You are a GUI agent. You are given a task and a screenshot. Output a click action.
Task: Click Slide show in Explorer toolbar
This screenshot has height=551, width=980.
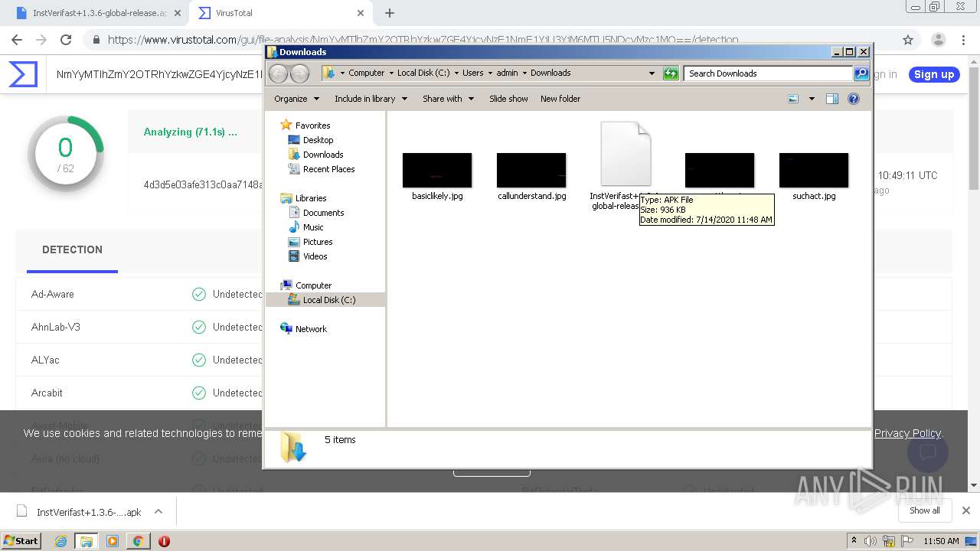(x=508, y=99)
